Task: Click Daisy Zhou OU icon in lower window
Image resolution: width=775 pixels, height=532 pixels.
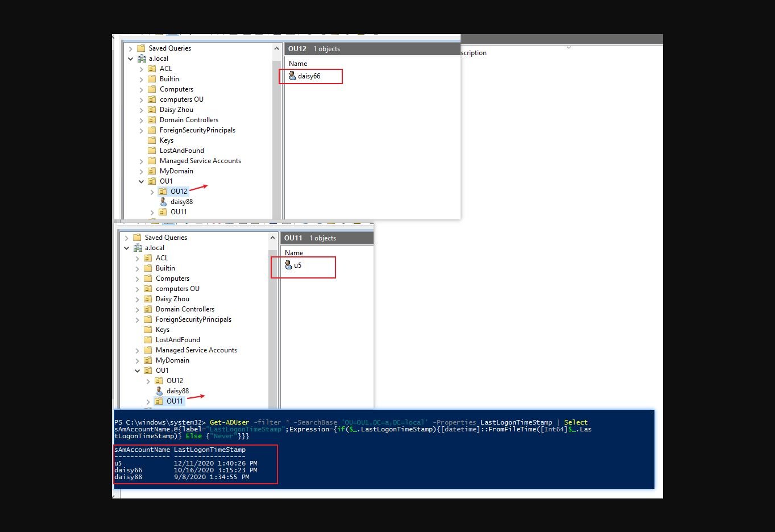Action: pos(148,299)
